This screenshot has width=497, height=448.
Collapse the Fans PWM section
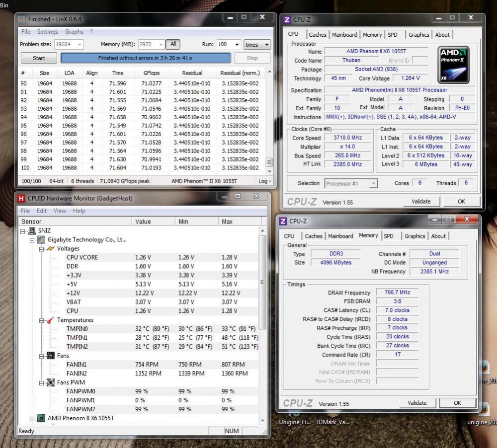coord(42,383)
